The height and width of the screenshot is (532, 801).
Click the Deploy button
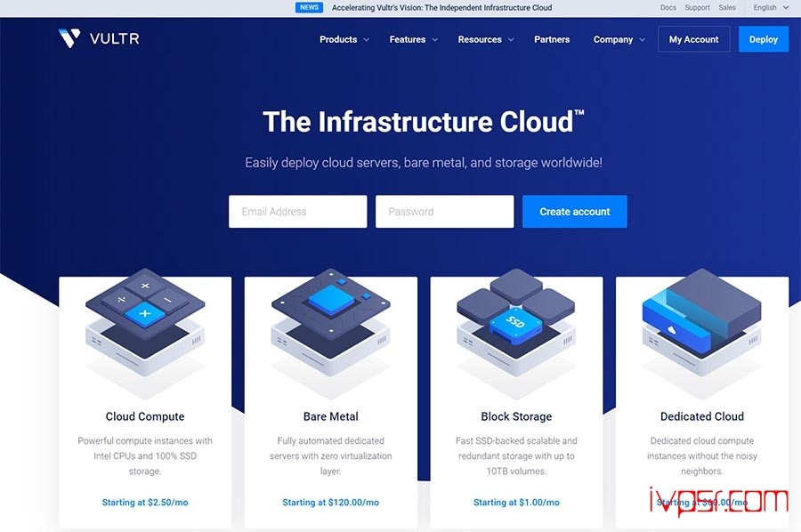(x=764, y=39)
